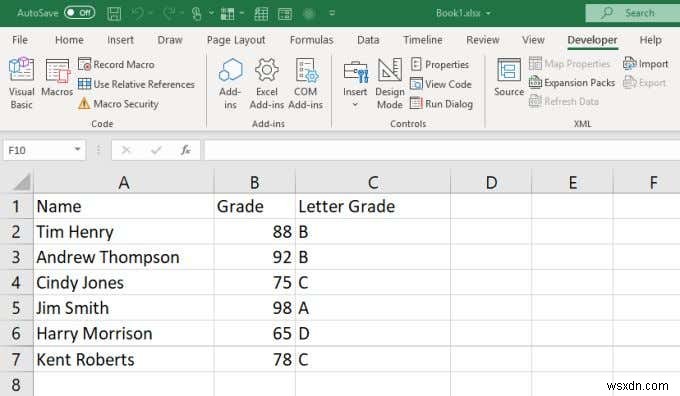Select row 5 header
Screen dimensions: 680x396
point(16,308)
